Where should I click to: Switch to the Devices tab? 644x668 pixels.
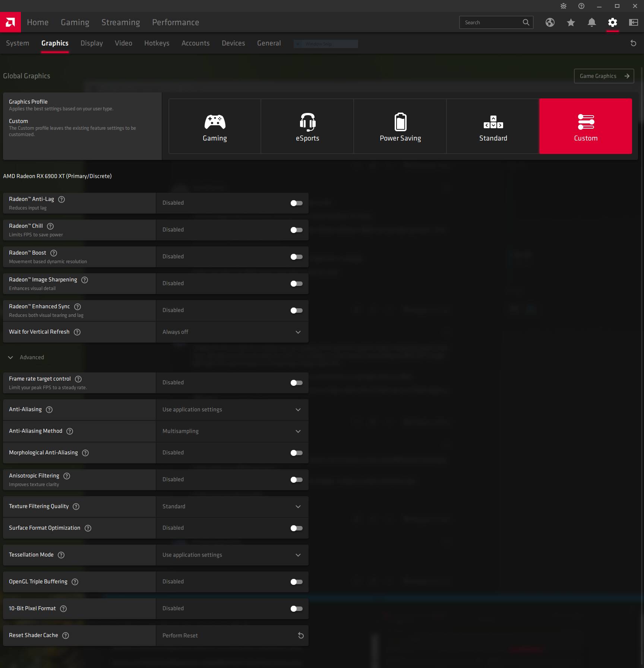233,43
